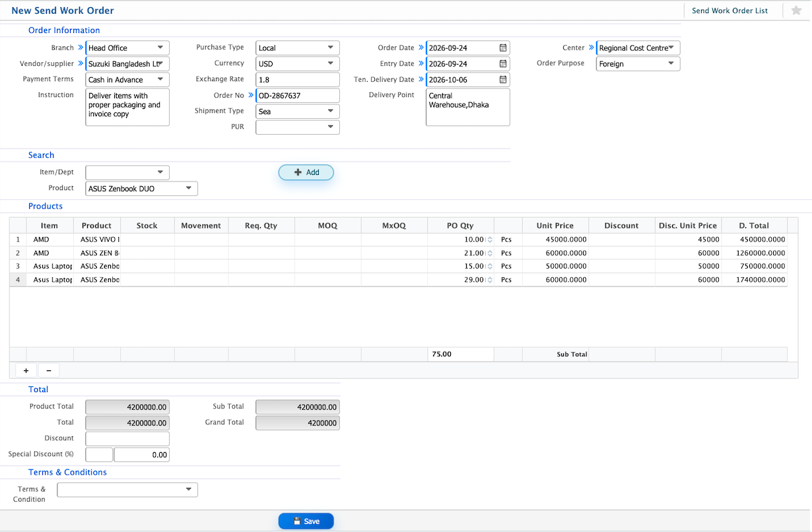
Task: Open the Order Date calendar picker
Action: (503, 48)
